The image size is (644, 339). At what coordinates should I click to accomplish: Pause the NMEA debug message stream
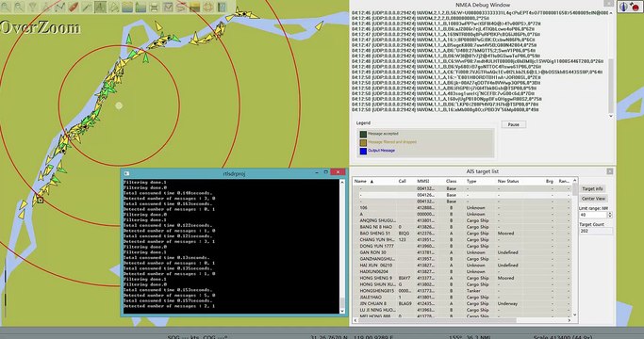(513, 124)
